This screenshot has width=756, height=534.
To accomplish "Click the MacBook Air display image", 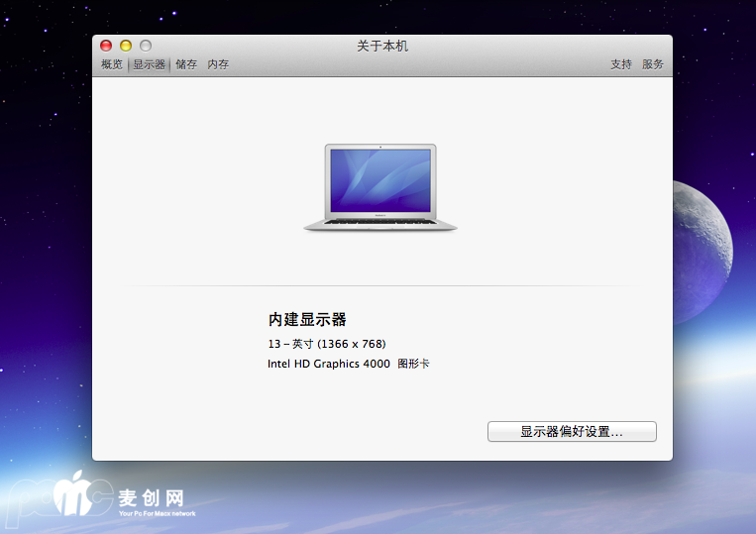I will click(380, 187).
